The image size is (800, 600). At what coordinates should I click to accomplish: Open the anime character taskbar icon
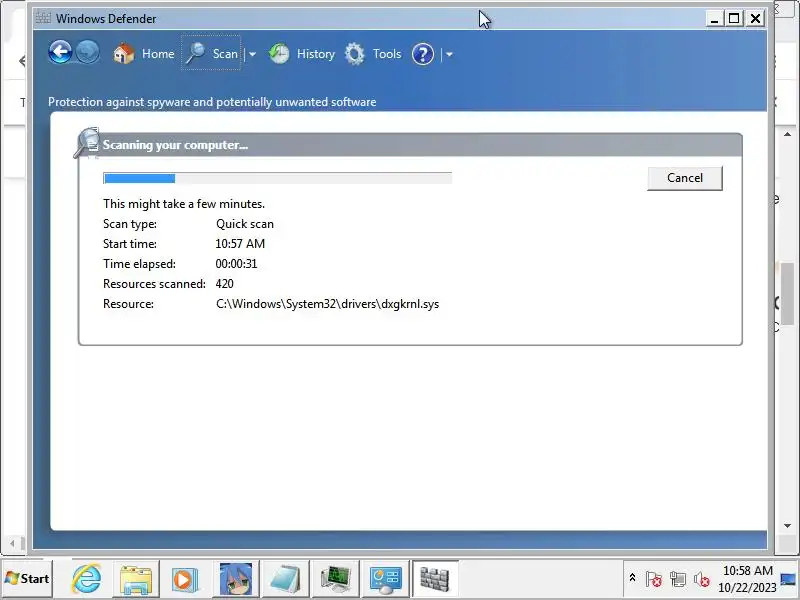235,579
